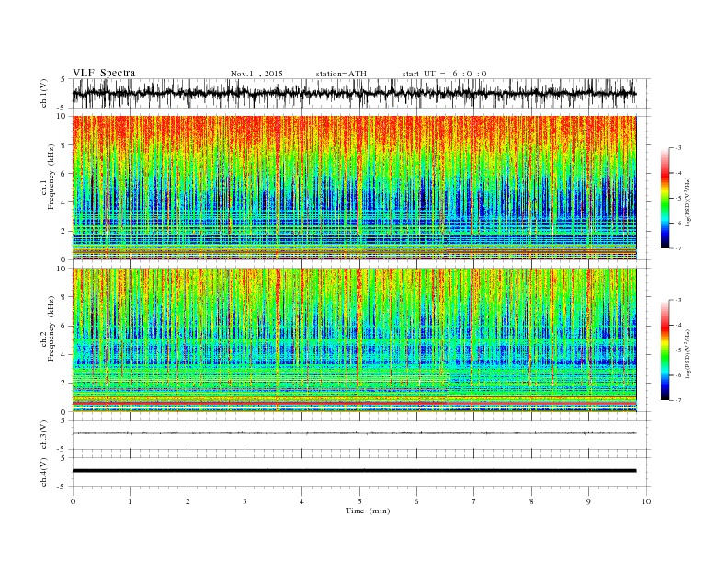Image resolution: width=728 pixels, height=563 pixels.
Task: Click inside the ch.2 spectrogram plot
Action: [354, 339]
